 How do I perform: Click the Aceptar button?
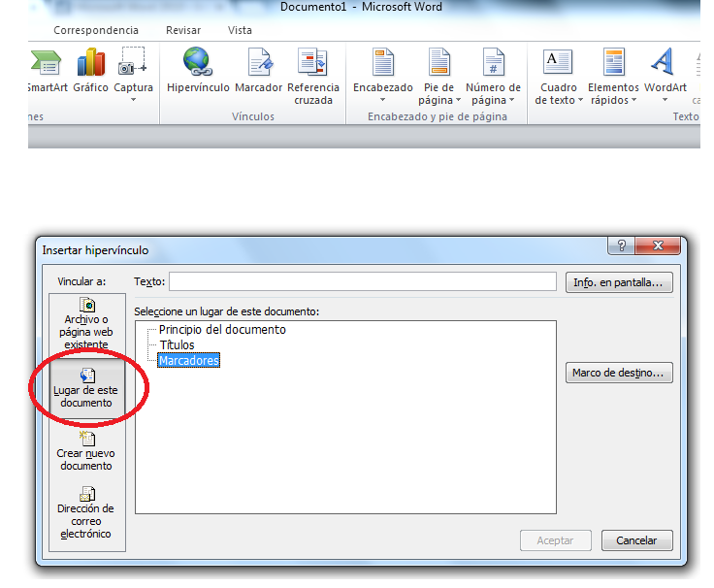[556, 540]
